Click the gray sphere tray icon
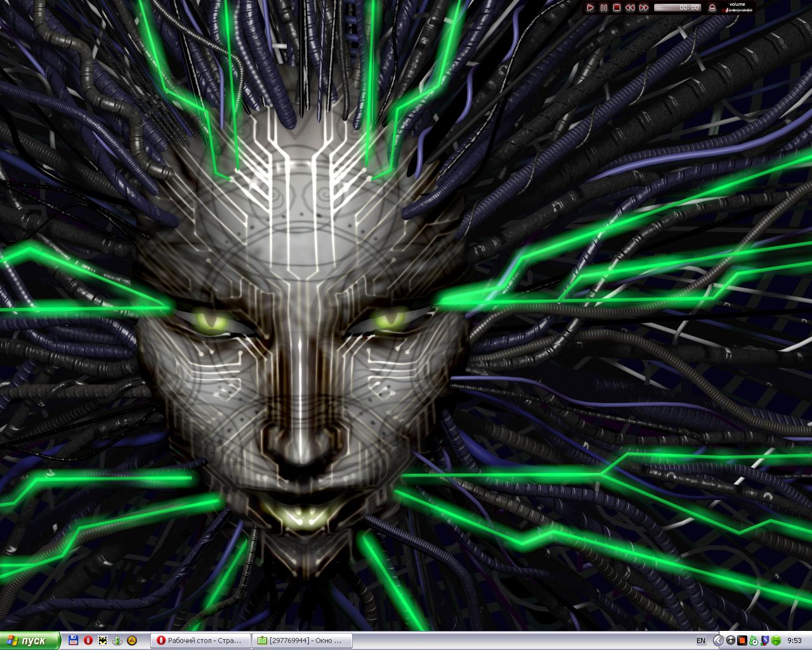812x650 pixels. click(731, 640)
